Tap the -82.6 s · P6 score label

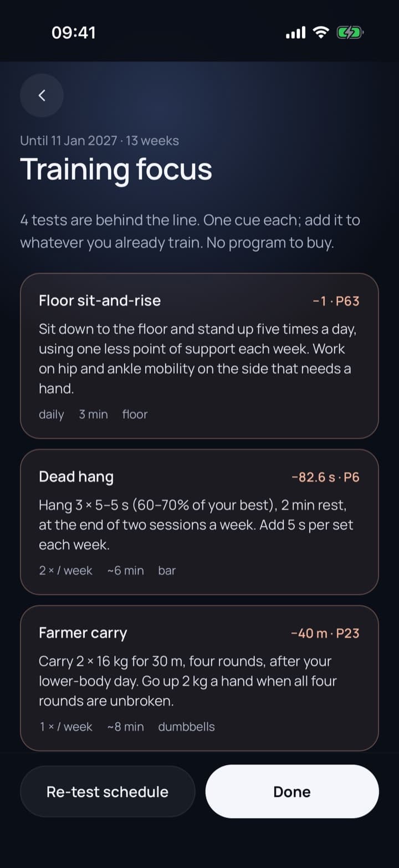(x=325, y=477)
